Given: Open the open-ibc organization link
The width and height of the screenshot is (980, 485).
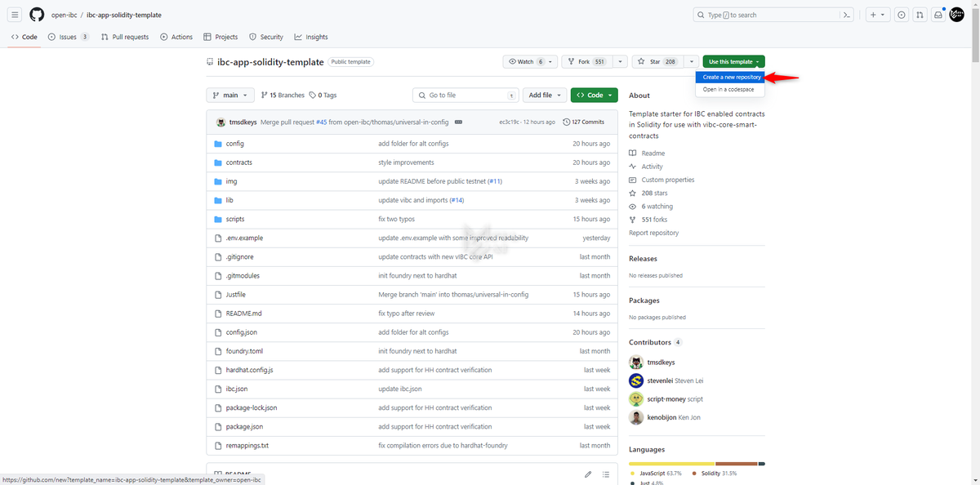Looking at the screenshot, I should pos(64,15).
